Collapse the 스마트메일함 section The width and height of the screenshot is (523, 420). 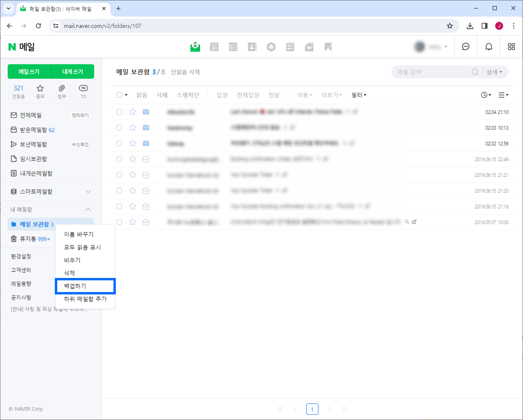[x=88, y=191]
